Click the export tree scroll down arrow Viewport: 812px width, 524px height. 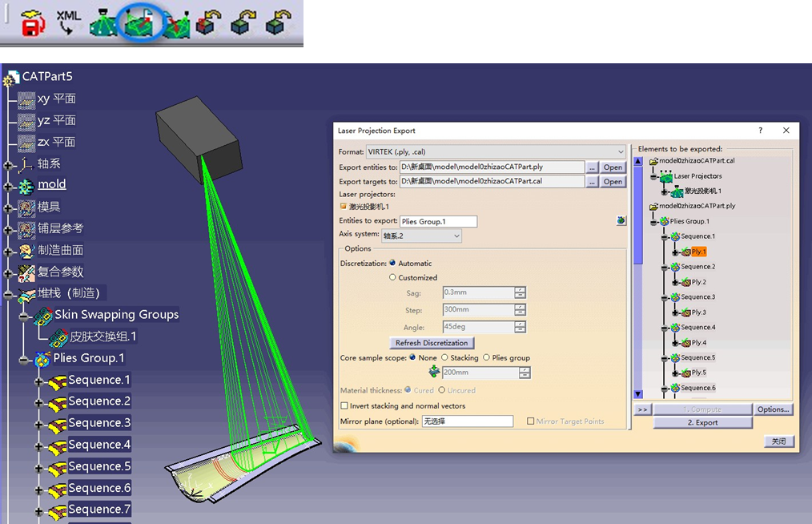pos(638,394)
